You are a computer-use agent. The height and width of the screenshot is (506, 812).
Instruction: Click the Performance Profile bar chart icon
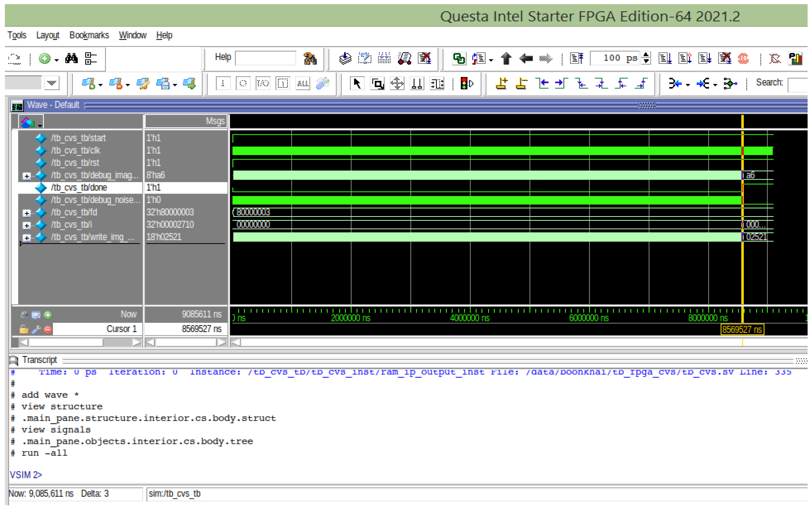pyautogui.click(x=795, y=59)
